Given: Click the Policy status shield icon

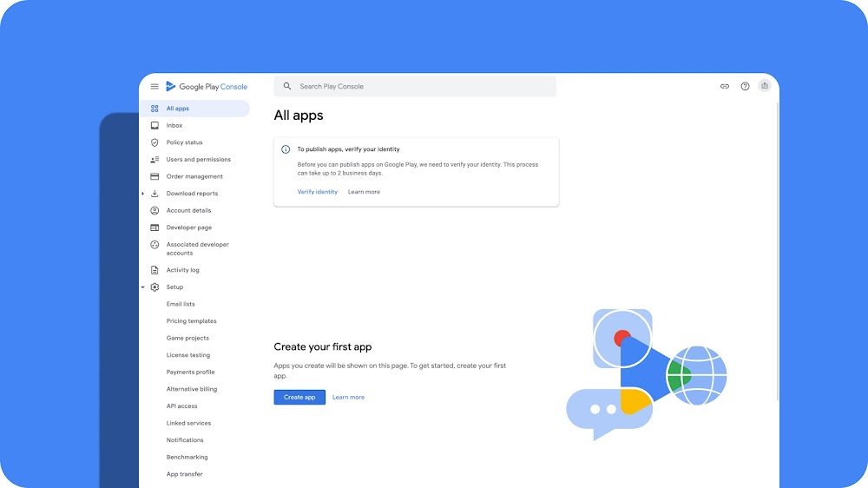Looking at the screenshot, I should [x=155, y=142].
